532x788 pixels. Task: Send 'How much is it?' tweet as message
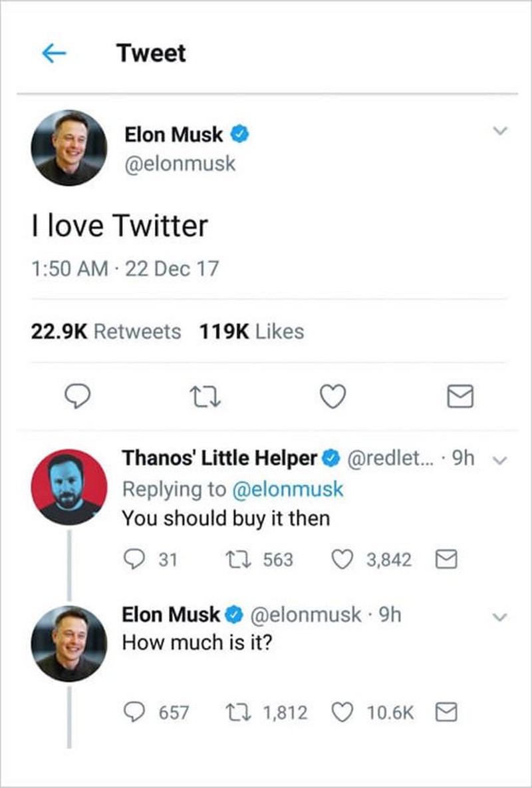(446, 711)
